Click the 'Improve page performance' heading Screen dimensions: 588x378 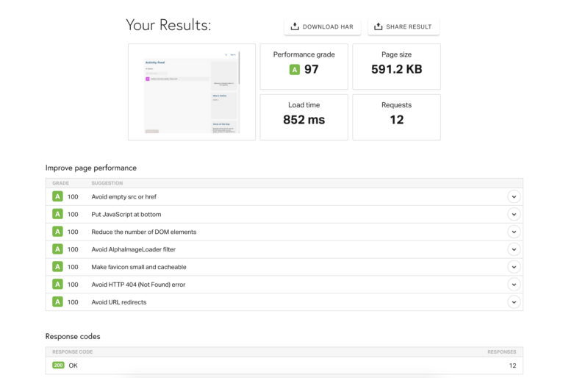click(90, 168)
